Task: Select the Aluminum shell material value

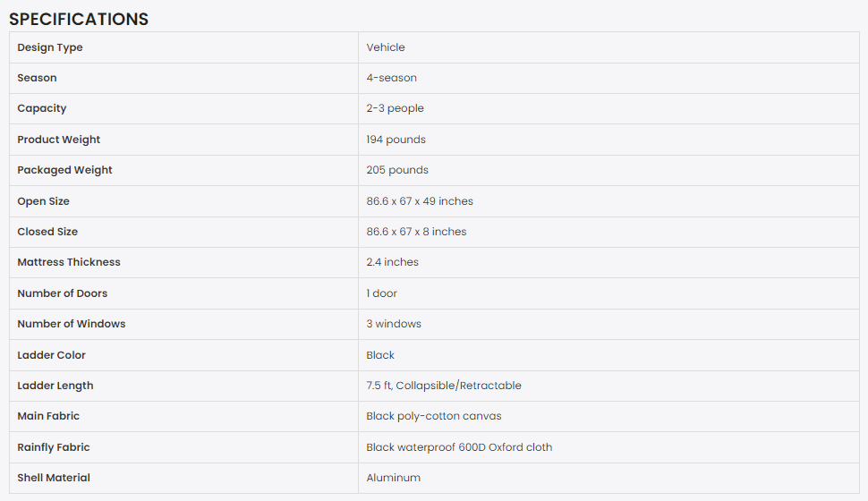Action: [x=393, y=478]
